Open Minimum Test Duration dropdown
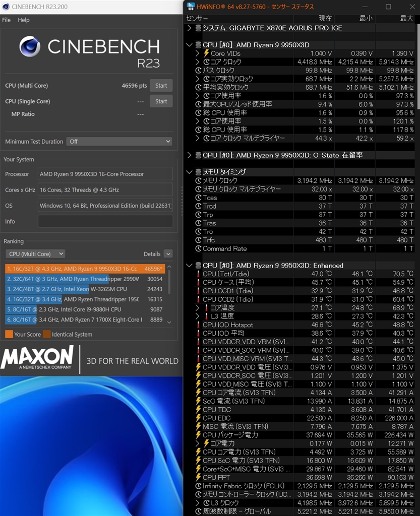The image size is (420, 516). [x=119, y=142]
